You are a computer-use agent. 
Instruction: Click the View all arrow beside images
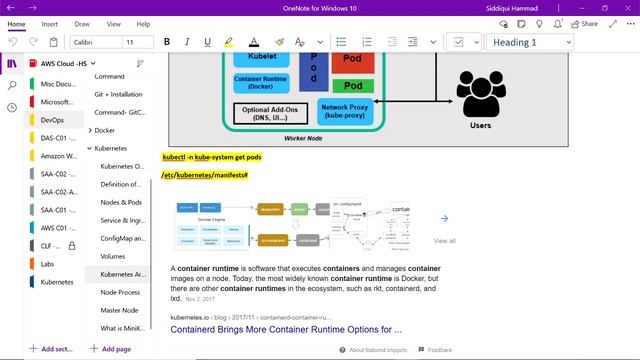coord(444,219)
